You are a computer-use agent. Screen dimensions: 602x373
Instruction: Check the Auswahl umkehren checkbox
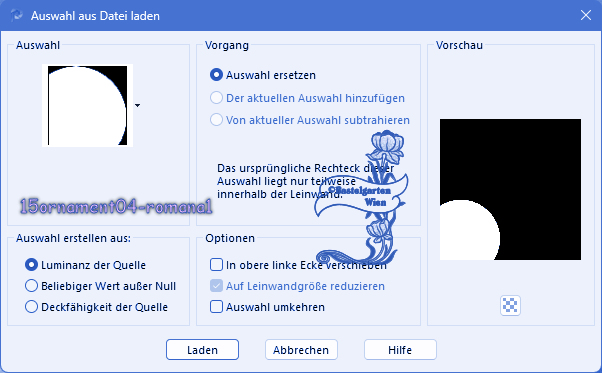click(216, 307)
